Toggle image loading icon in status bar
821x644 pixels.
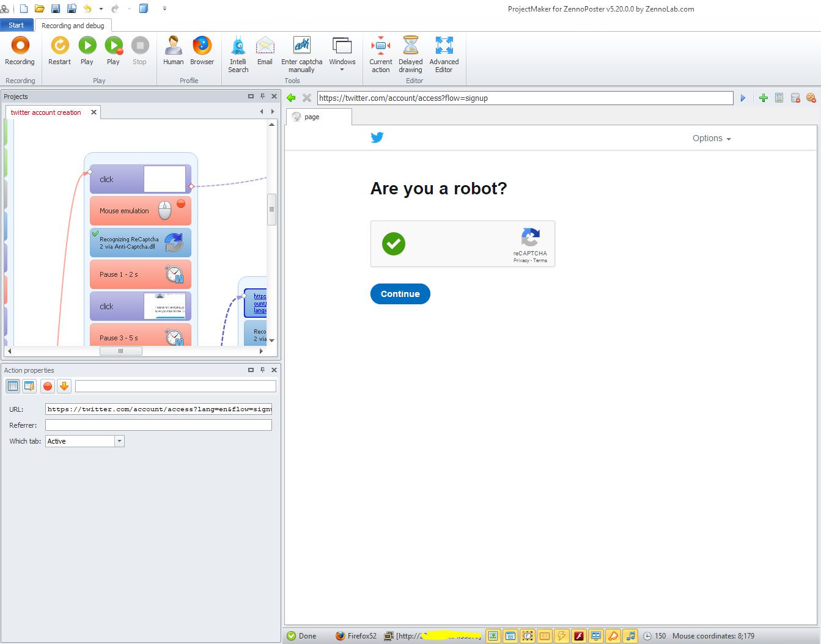tap(493, 636)
